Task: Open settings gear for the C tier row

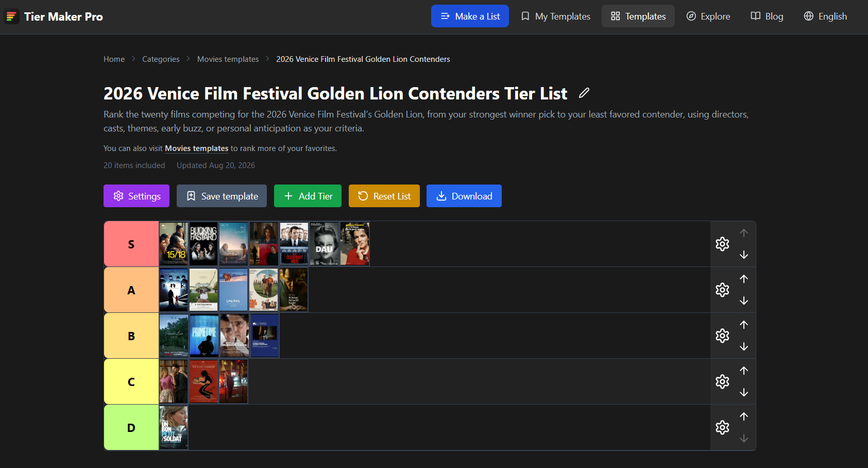Action: click(x=722, y=381)
